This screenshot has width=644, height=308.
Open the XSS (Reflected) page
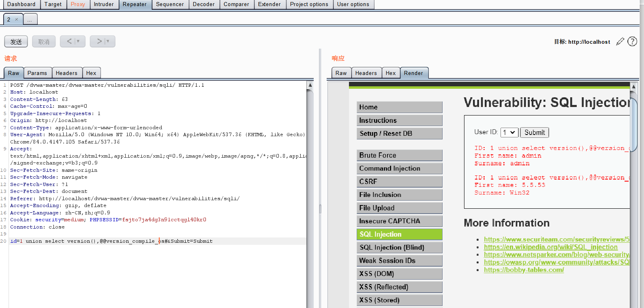point(400,287)
